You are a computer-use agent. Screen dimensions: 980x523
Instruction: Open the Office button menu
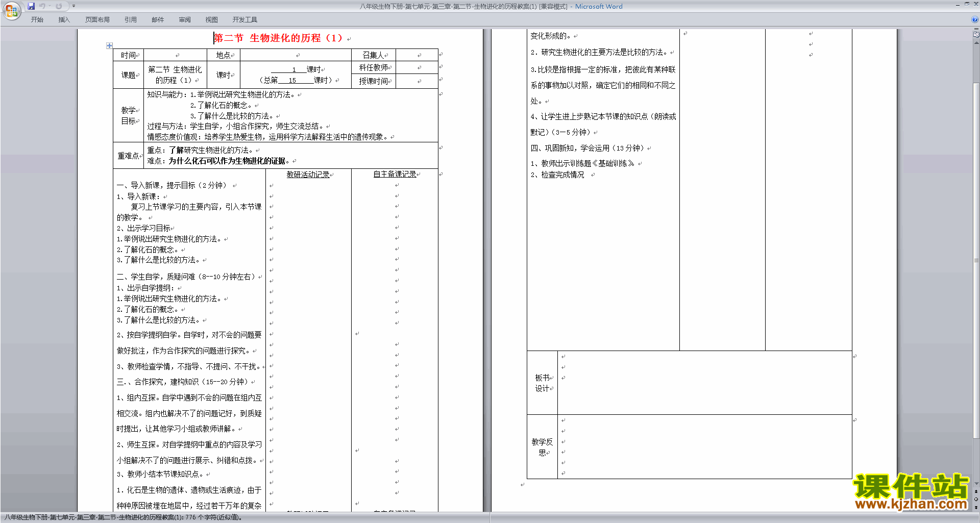[x=11, y=10]
